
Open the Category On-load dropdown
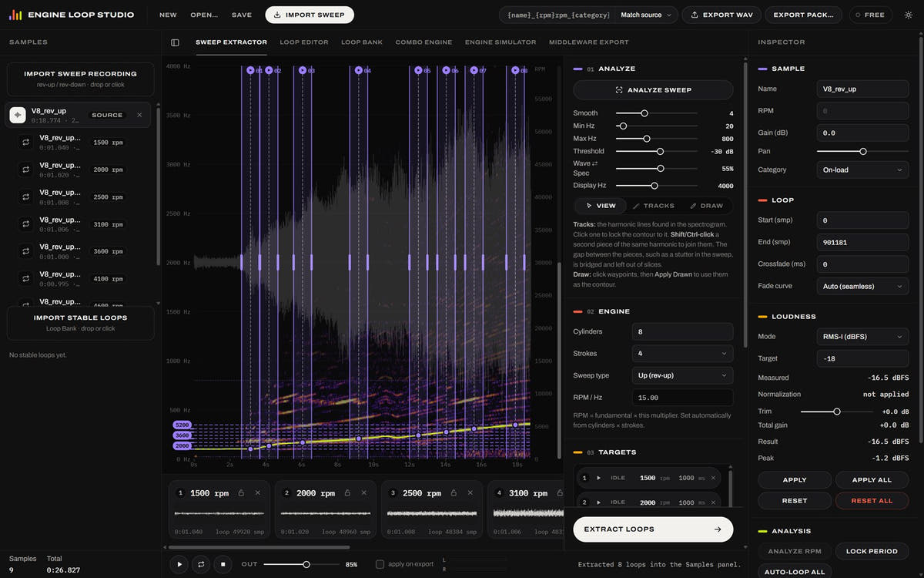click(862, 170)
